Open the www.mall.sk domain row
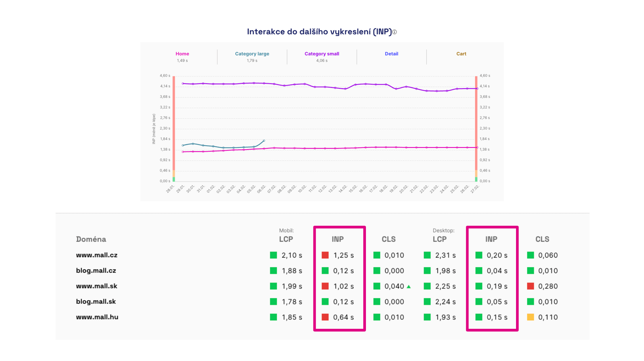The height and width of the screenshot is (361, 644). coord(96,286)
